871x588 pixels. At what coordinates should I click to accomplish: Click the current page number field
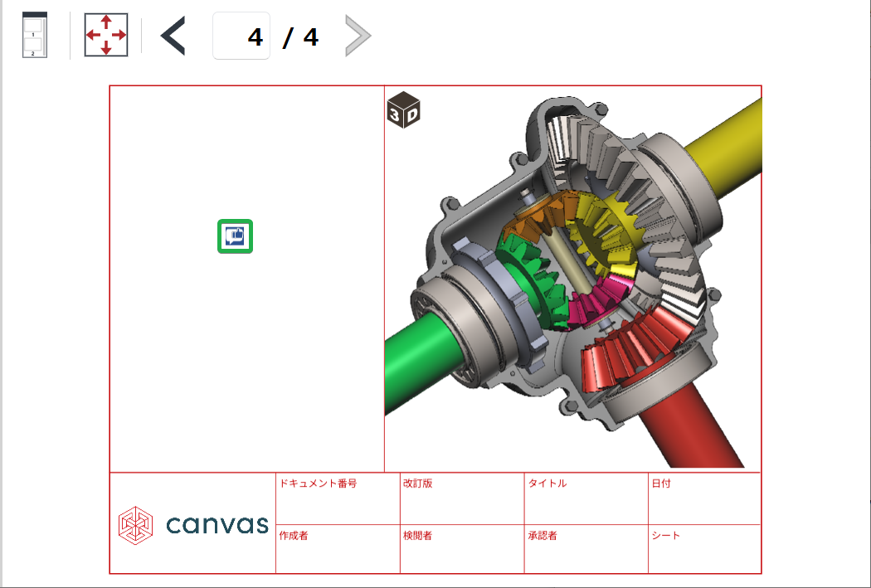[x=241, y=36]
